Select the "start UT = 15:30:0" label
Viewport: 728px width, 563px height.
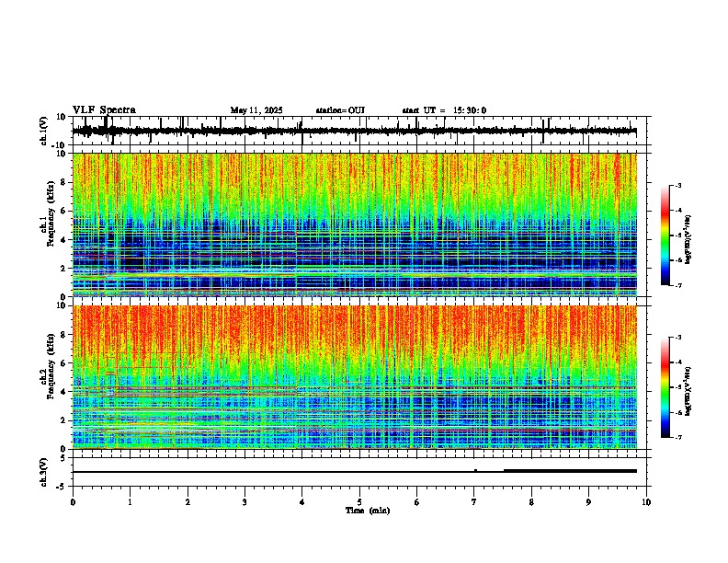click(x=444, y=110)
